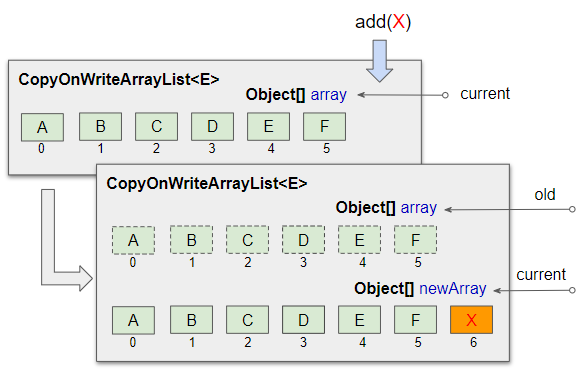Click the lower CopyOnWriteArrayList<E> title

tap(207, 183)
